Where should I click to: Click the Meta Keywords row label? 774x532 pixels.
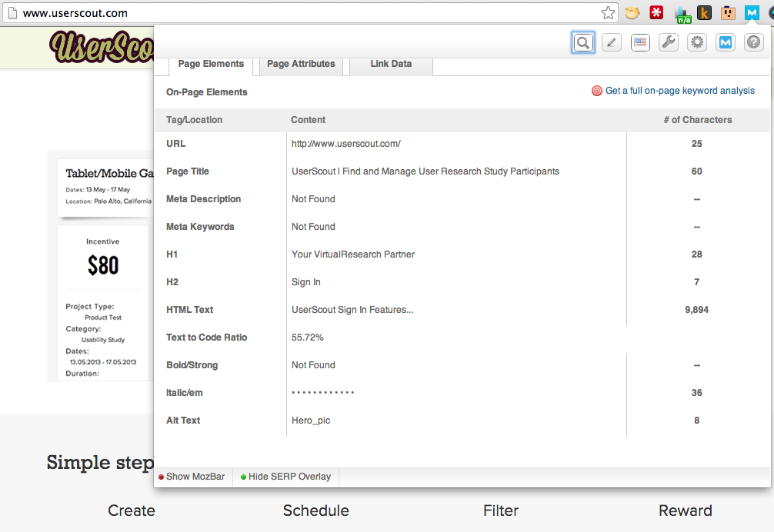(x=200, y=227)
